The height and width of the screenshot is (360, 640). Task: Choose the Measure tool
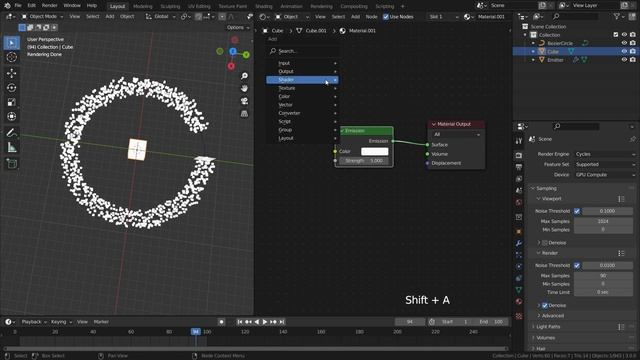[11, 147]
